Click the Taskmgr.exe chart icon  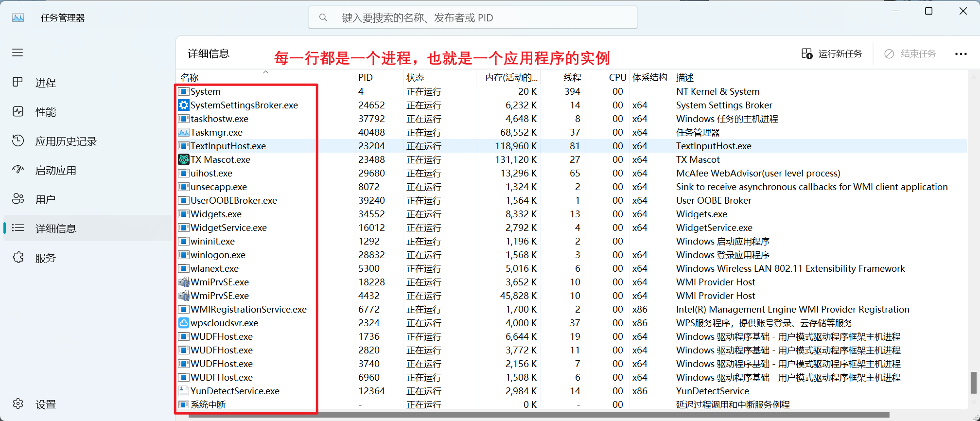(184, 132)
